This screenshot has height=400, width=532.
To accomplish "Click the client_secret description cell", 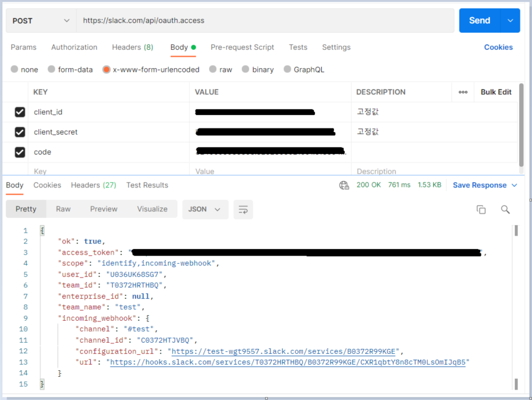I will 434,132.
